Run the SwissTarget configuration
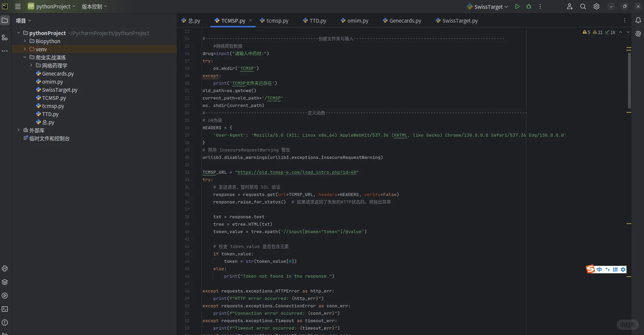Image resolution: width=644 pixels, height=335 pixels. 517,6
